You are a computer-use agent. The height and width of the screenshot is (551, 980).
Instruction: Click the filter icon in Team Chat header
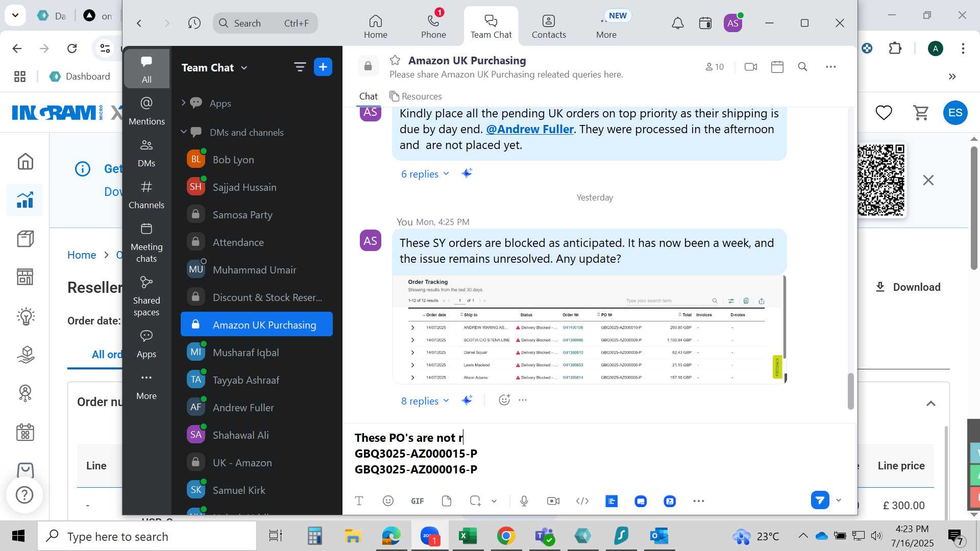[300, 67]
